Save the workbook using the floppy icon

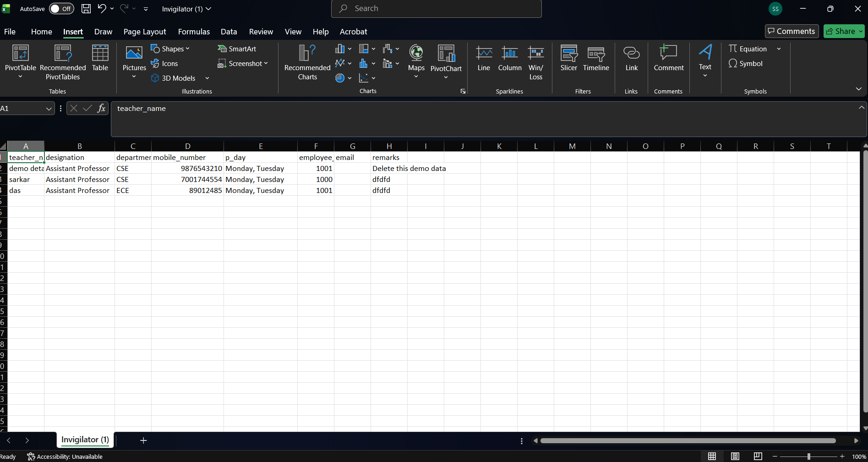click(86, 8)
